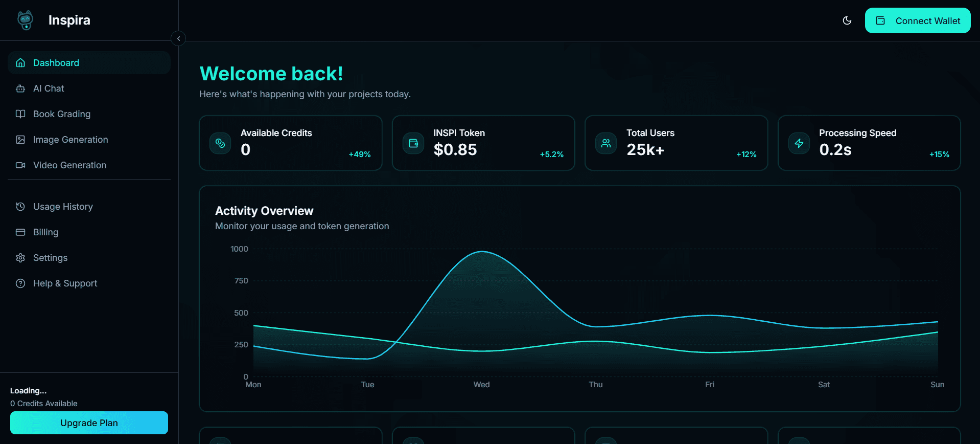This screenshot has width=980, height=444.
Task: Click the Inspira robot logo icon
Action: tap(26, 20)
